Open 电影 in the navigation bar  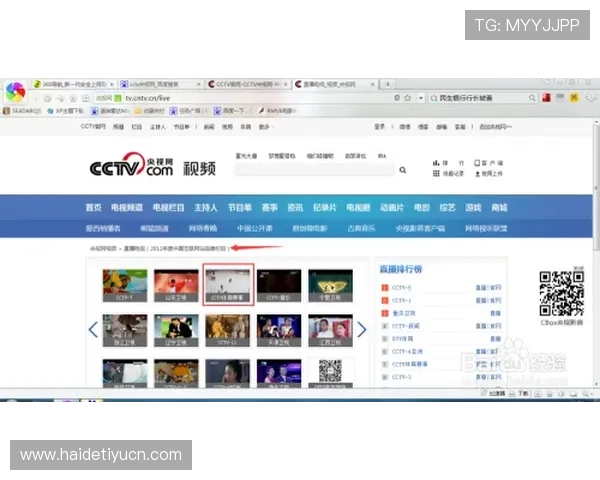422,207
